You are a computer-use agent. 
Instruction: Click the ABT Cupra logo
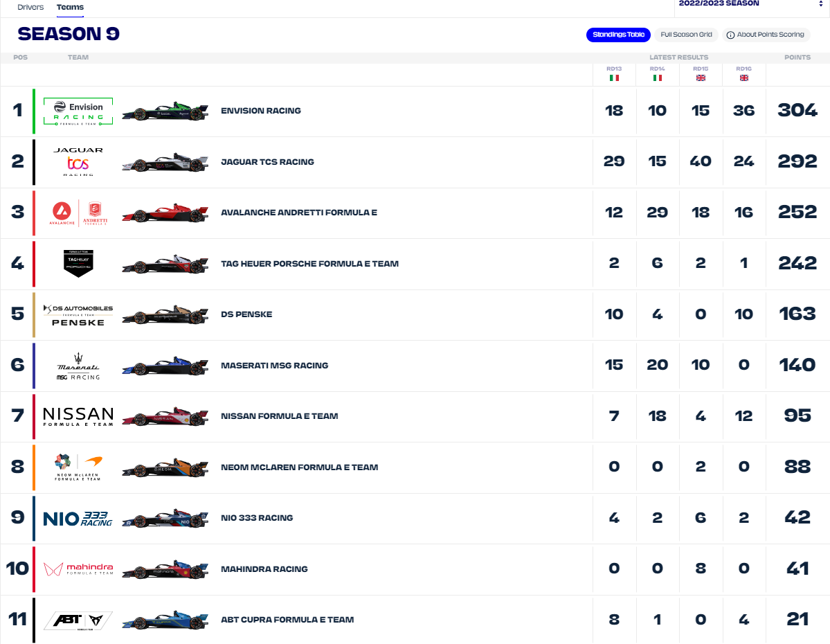[78, 620]
